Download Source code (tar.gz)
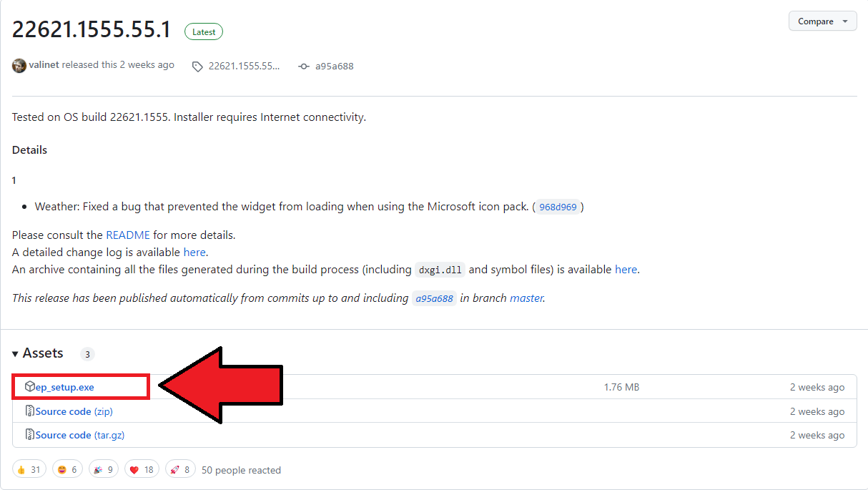The image size is (868, 490). pos(80,435)
